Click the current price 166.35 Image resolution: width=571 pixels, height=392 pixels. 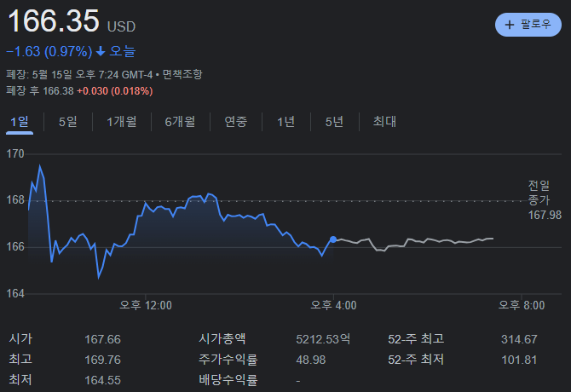(x=53, y=20)
